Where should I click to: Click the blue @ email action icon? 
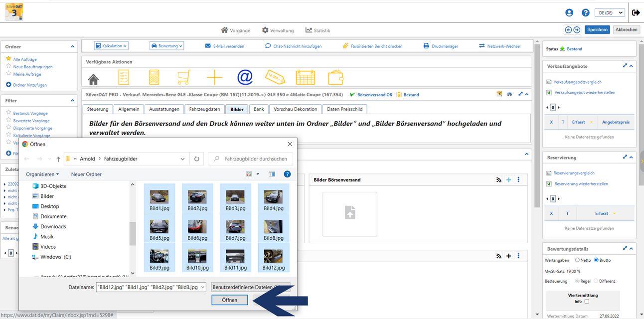coord(245,77)
